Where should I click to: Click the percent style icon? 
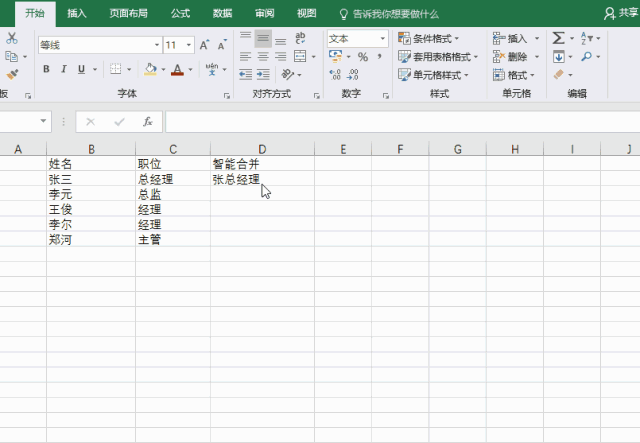(362, 57)
